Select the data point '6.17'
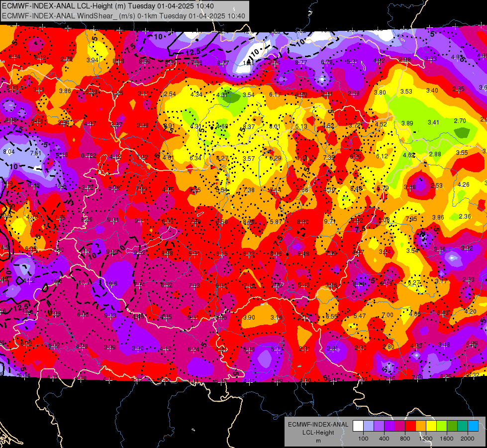The height and width of the screenshot is (448, 487). [x=275, y=94]
